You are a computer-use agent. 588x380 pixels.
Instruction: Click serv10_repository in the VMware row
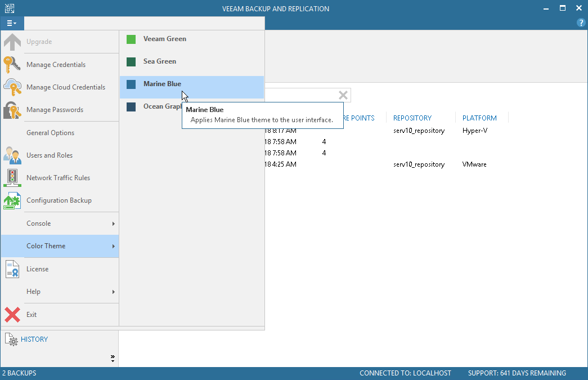419,164
